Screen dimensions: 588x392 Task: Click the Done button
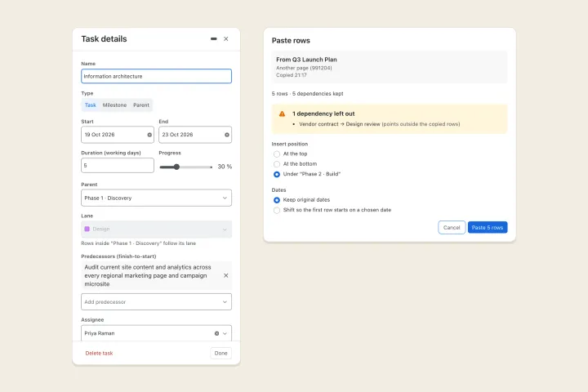[220, 353]
